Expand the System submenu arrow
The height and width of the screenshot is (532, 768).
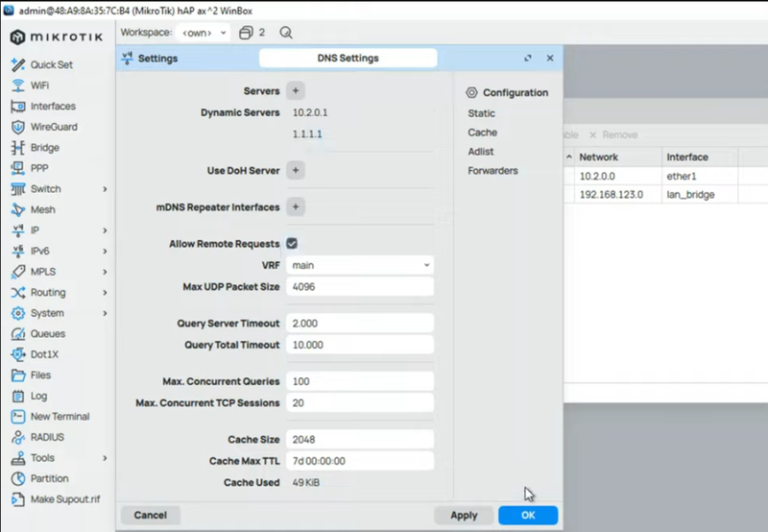pyautogui.click(x=105, y=313)
